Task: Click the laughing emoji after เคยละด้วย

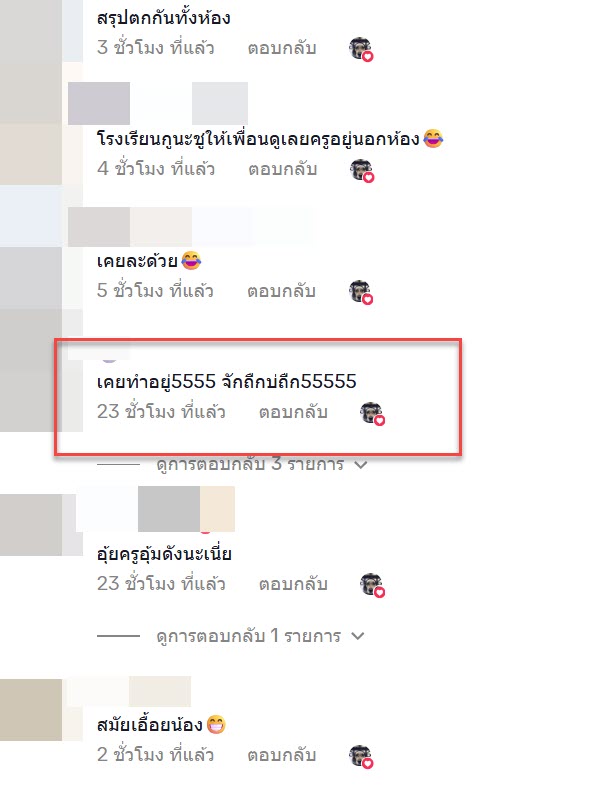Action: pyautogui.click(x=191, y=261)
